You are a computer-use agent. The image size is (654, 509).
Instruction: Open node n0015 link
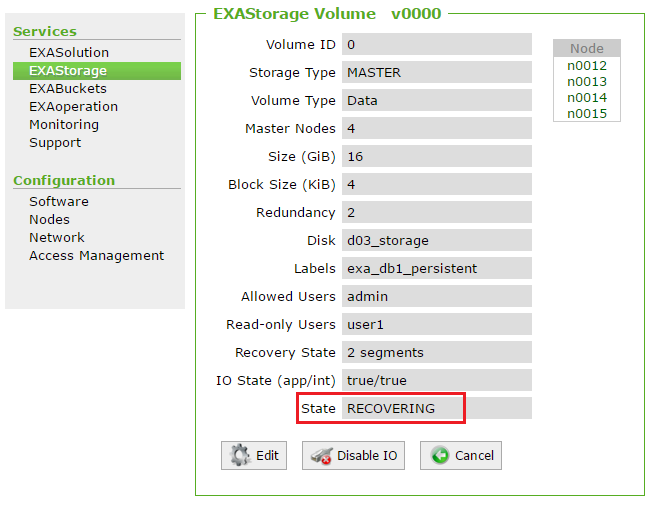tap(587, 113)
